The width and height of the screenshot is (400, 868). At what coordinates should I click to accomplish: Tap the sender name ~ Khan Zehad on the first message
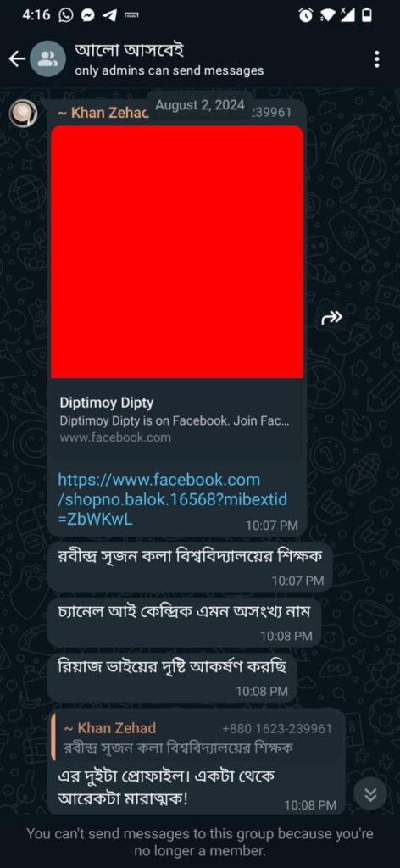pyautogui.click(x=103, y=114)
